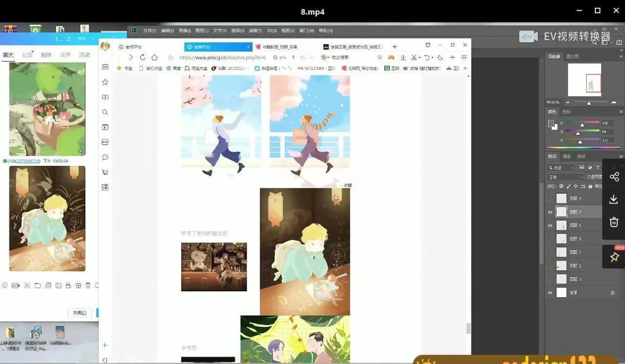
Task: Toggle visibility of the 背景 layer
Action: pos(550,292)
